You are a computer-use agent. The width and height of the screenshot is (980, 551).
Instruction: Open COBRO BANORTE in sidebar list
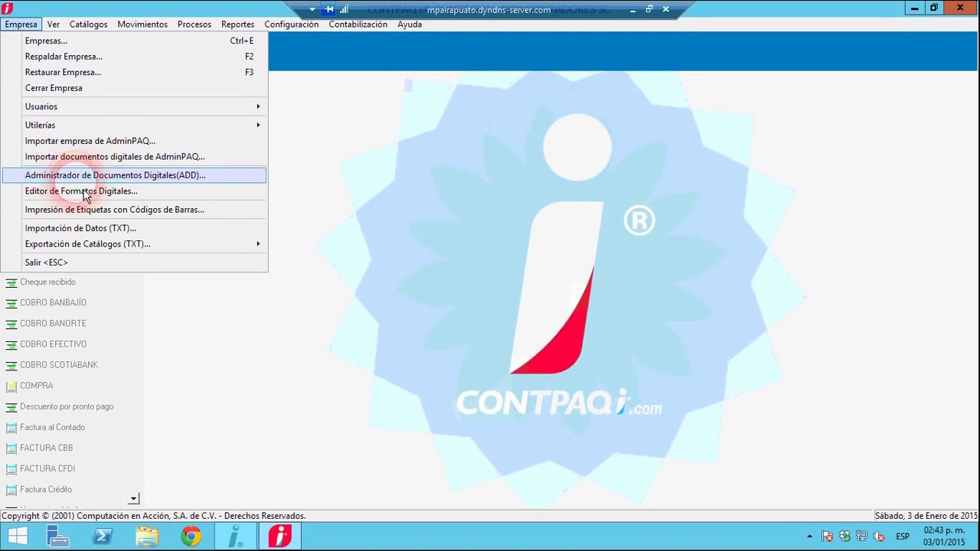tap(53, 324)
